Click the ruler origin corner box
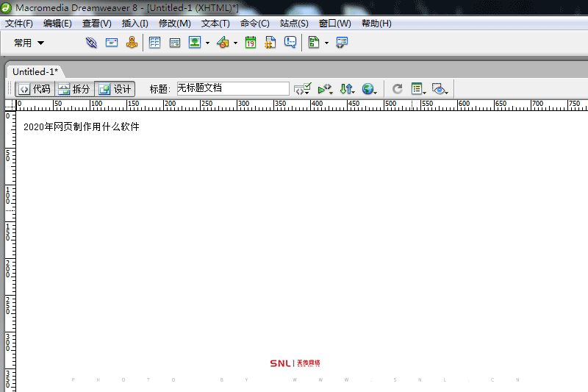 click(10, 105)
